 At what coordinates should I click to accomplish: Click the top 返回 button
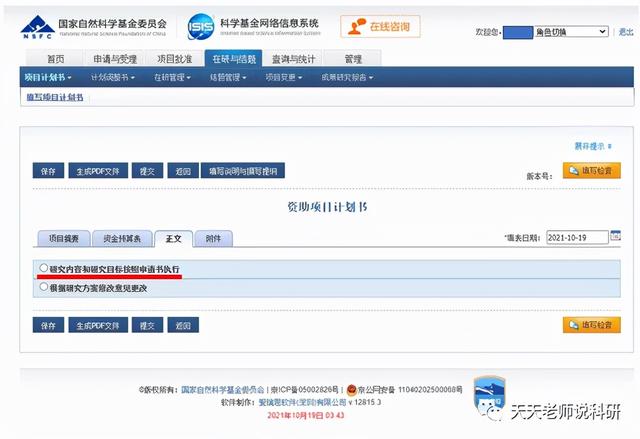click(x=183, y=171)
